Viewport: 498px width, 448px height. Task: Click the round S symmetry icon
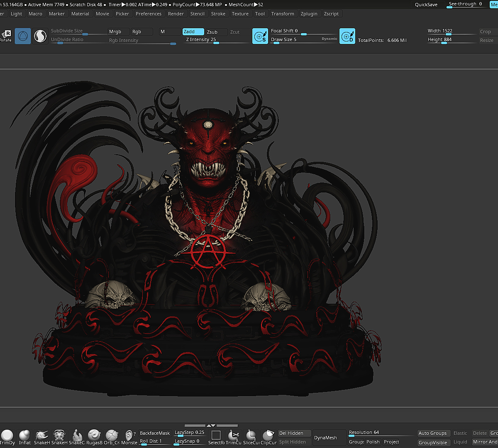click(x=40, y=37)
